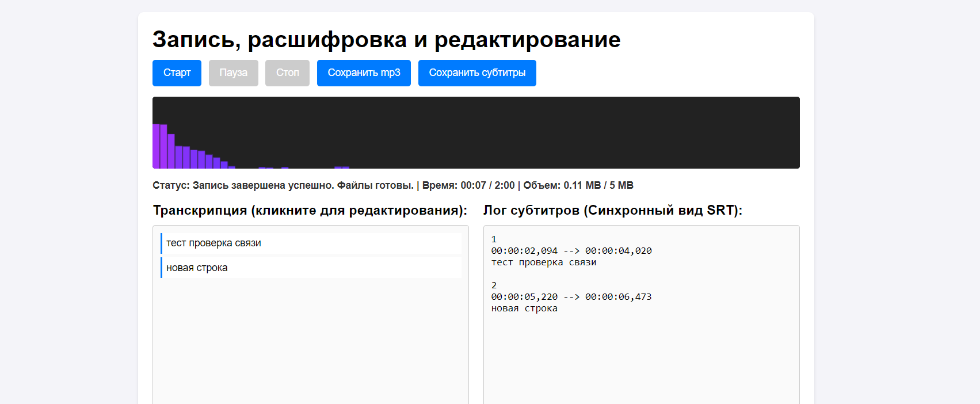Click the audio spectrum visualizer
The height and width of the screenshot is (404, 980).
click(x=476, y=132)
